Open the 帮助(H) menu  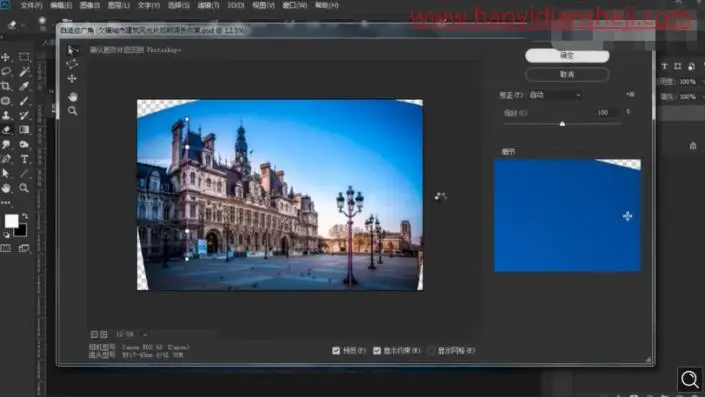click(x=326, y=5)
